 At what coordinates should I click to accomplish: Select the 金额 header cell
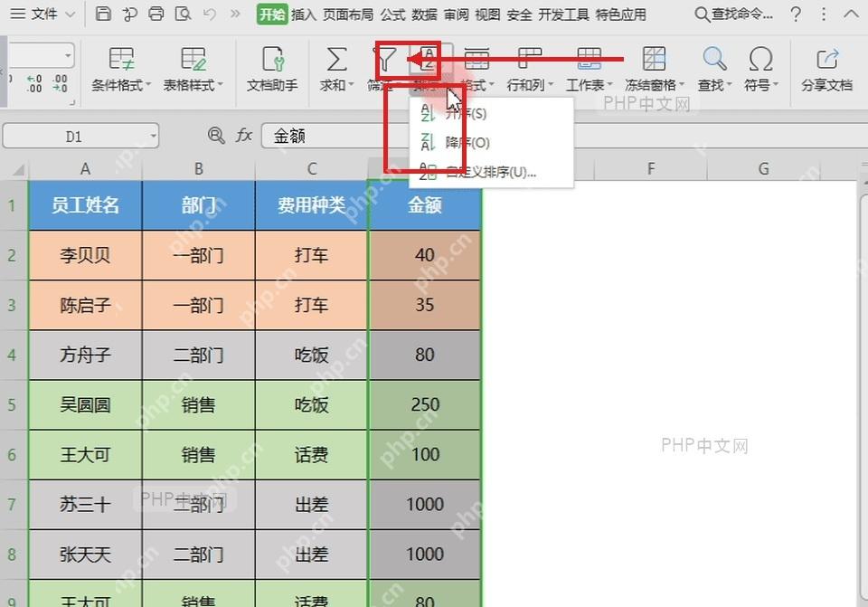pos(425,205)
